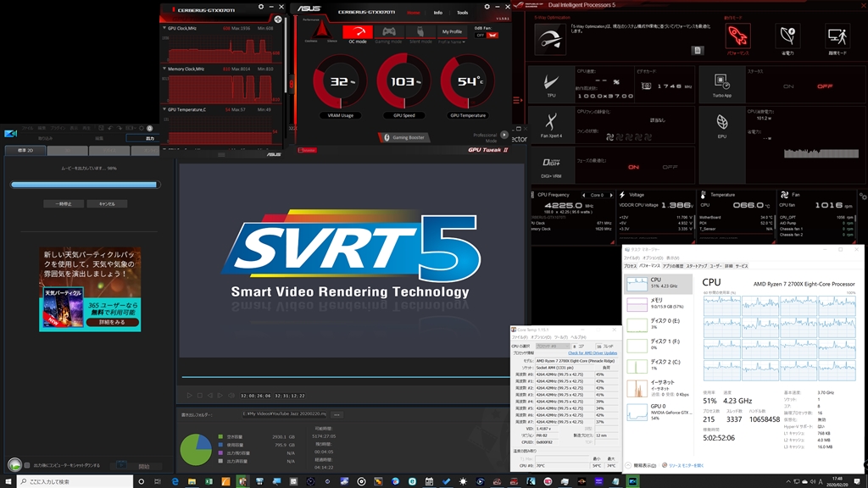Select Gaming mode in GPU Tweak
868x488 pixels.
click(388, 34)
